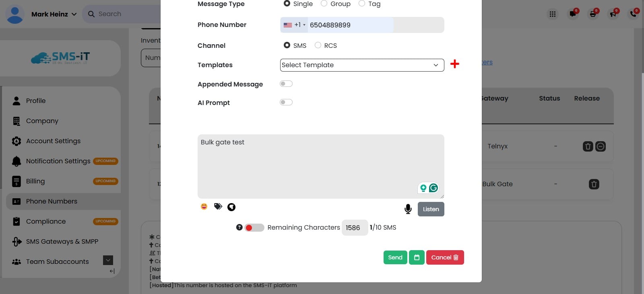644x294 pixels.
Task: Click the fax icon in the top bar
Action: (x=592, y=14)
